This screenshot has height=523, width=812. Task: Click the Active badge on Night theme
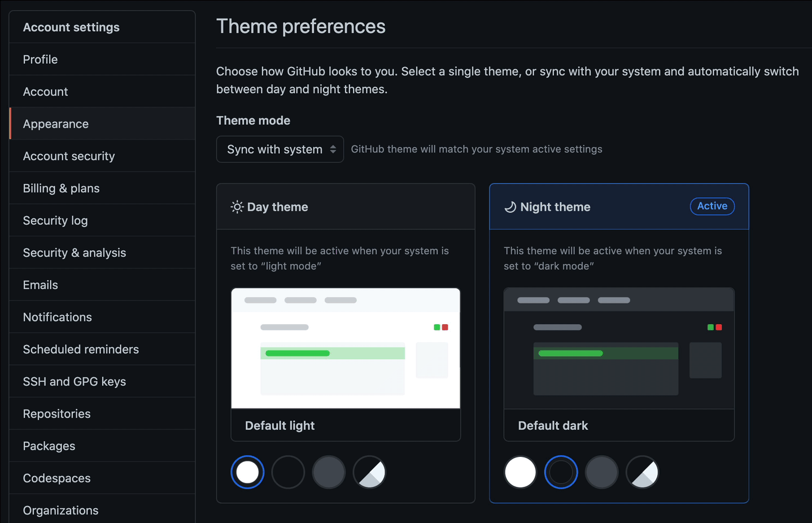pyautogui.click(x=712, y=206)
